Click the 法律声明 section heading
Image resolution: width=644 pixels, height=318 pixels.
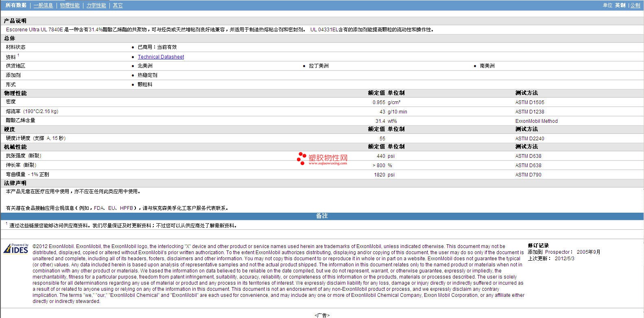coord(15,183)
